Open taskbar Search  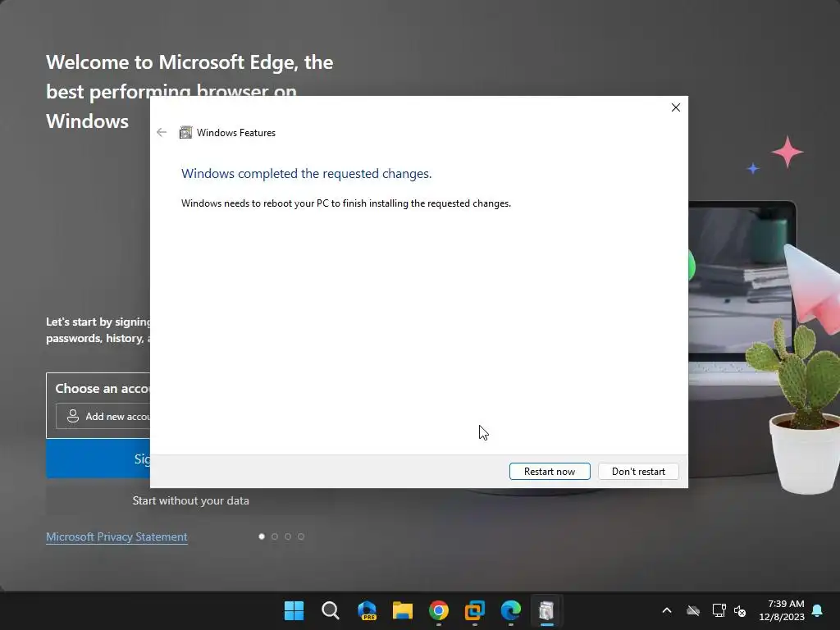330,610
